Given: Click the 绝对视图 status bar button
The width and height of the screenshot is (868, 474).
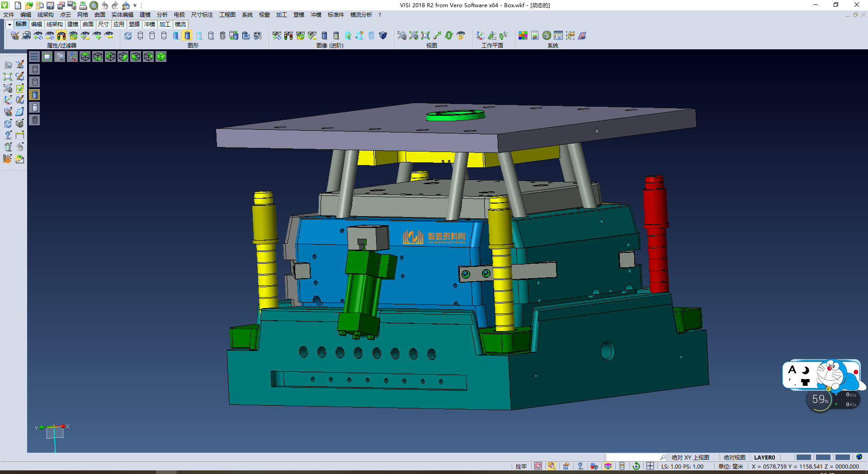Looking at the screenshot, I should 734,457.
